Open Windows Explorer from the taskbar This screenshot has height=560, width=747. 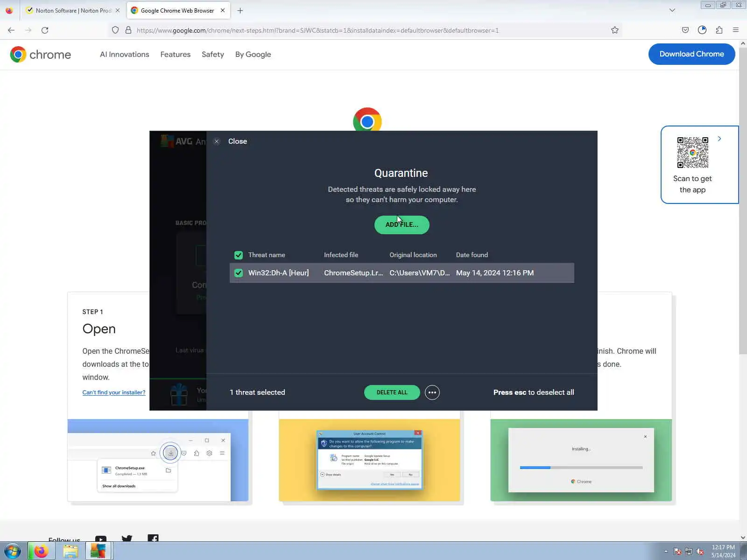[x=70, y=551]
